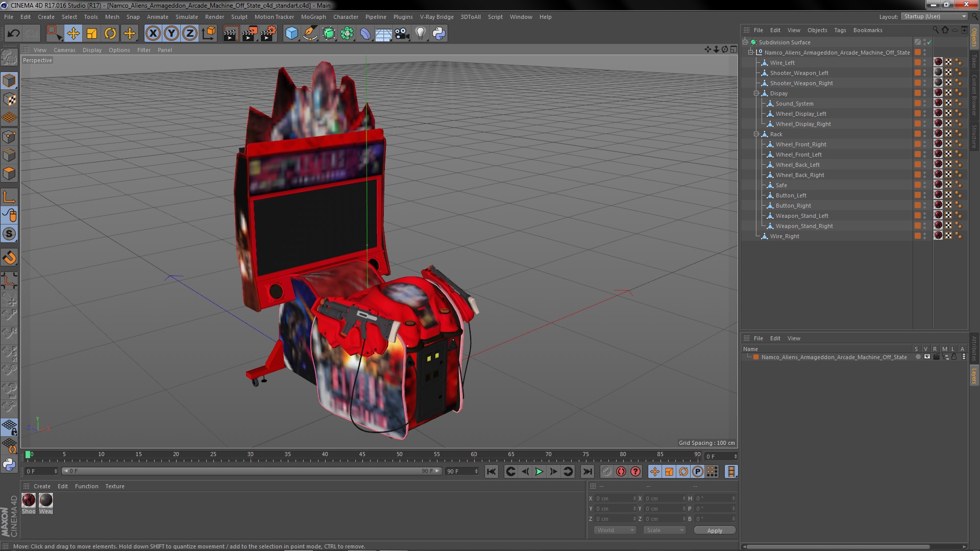980x551 pixels.
Task: Switch to Points mode in left palette
Action: (9, 137)
